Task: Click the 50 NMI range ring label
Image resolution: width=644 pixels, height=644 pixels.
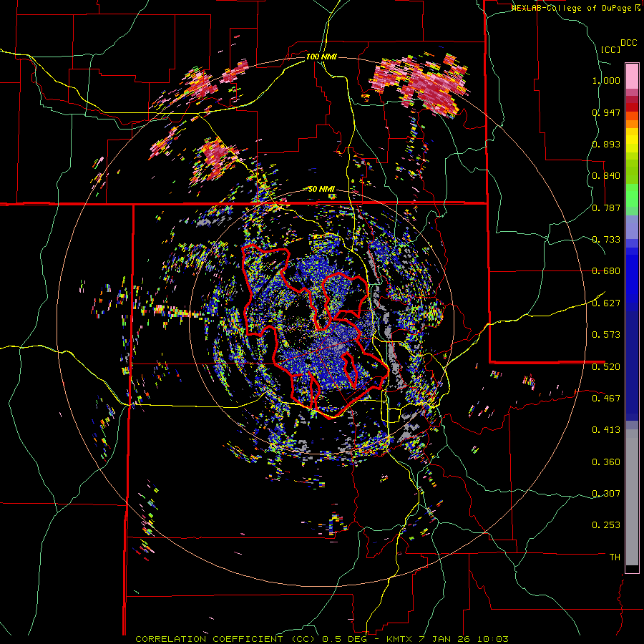Action: (x=321, y=189)
